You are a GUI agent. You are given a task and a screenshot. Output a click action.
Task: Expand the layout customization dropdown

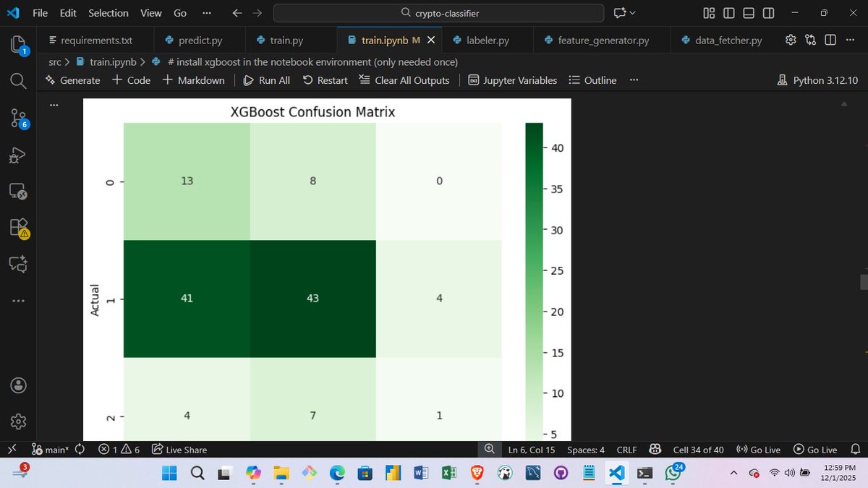coord(708,12)
